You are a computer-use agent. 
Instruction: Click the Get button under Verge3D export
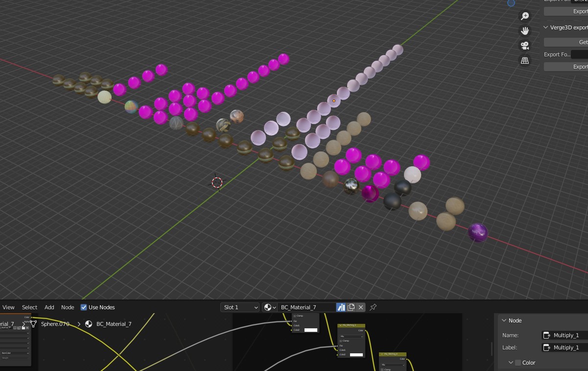(566, 42)
